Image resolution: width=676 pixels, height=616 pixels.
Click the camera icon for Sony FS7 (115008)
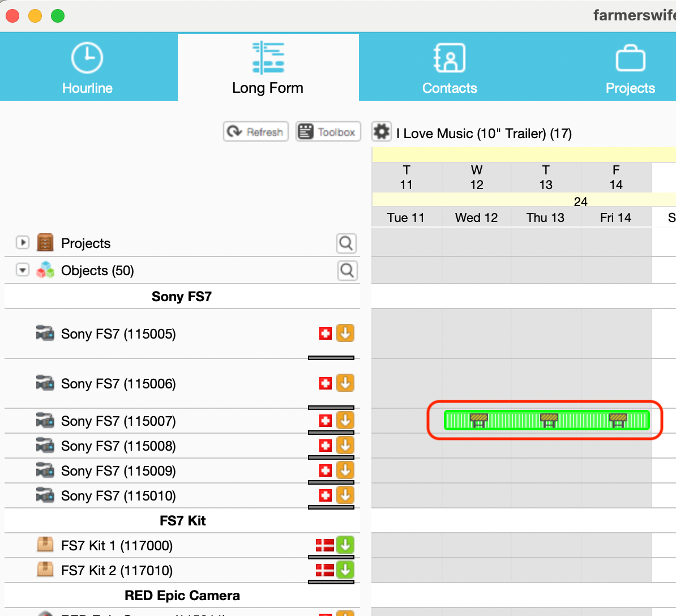tap(45, 446)
